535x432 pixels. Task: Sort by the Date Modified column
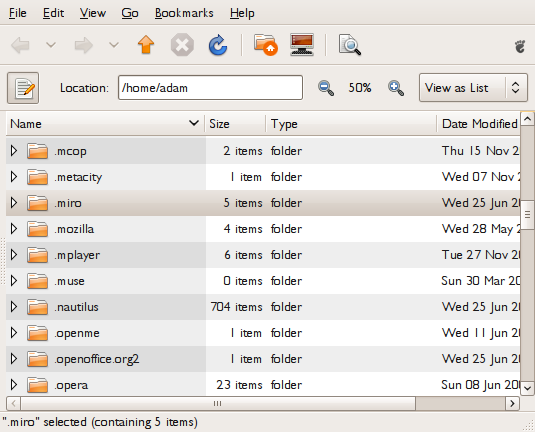click(x=478, y=124)
